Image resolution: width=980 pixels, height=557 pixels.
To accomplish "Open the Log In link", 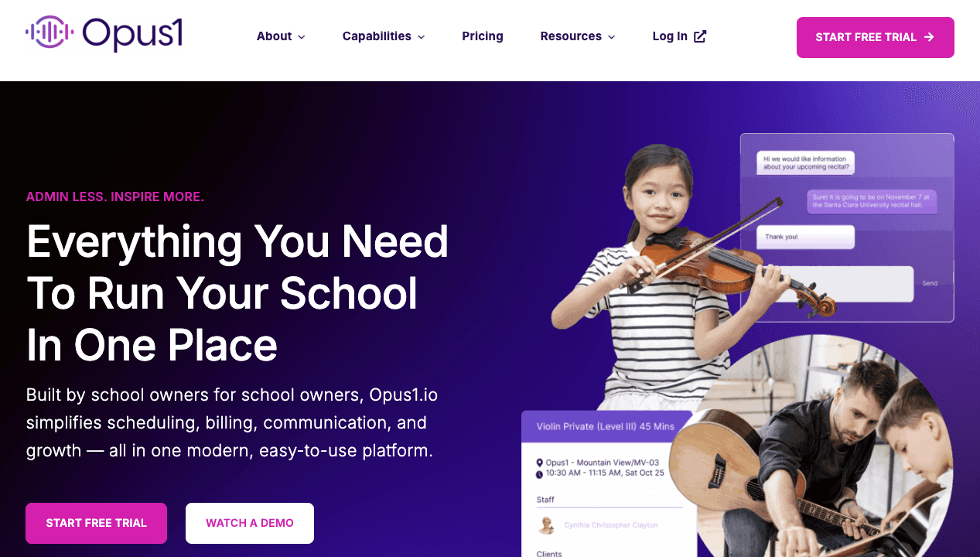I will pos(670,36).
